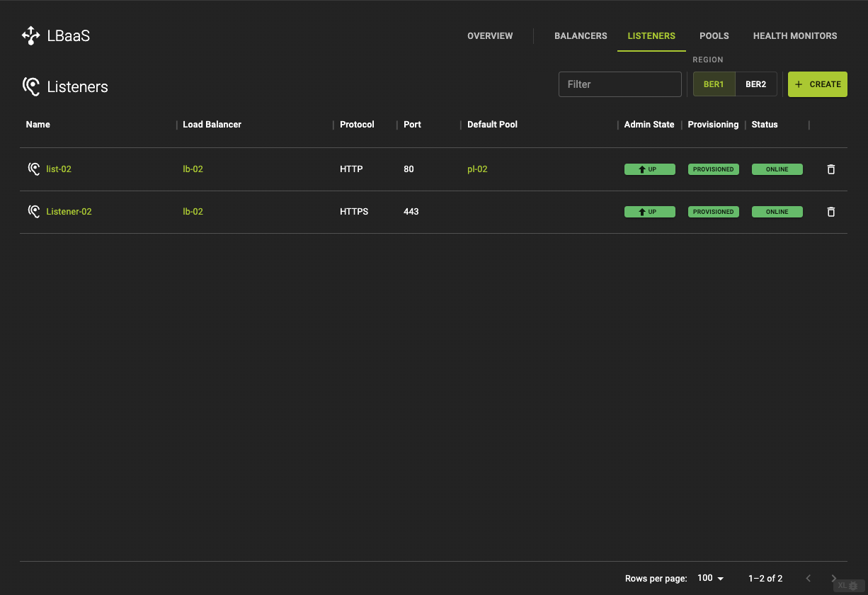Open the lb-02 load balancer link in the list-02 row
Screen dimensions: 868x595
(x=193, y=169)
